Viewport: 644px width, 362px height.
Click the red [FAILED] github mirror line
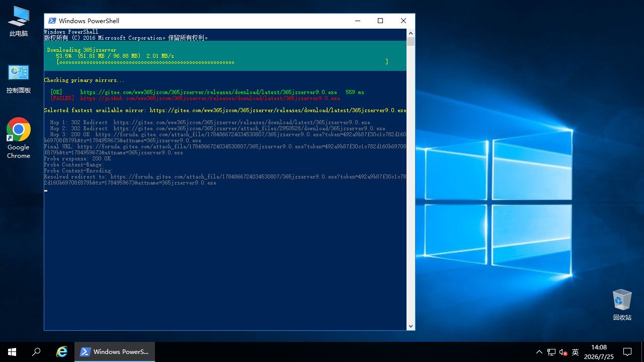pyautogui.click(x=195, y=98)
